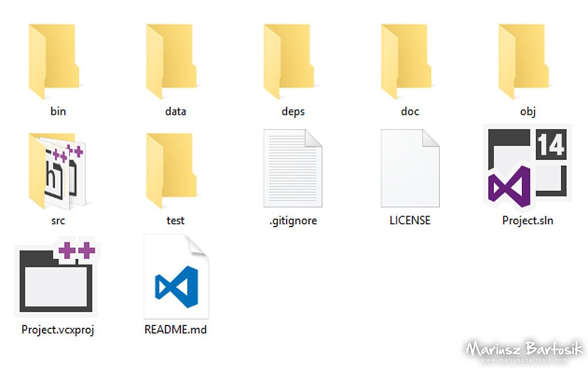Click the 'LICENSE' filename label
The width and height of the screenshot is (588, 368).
click(x=410, y=220)
